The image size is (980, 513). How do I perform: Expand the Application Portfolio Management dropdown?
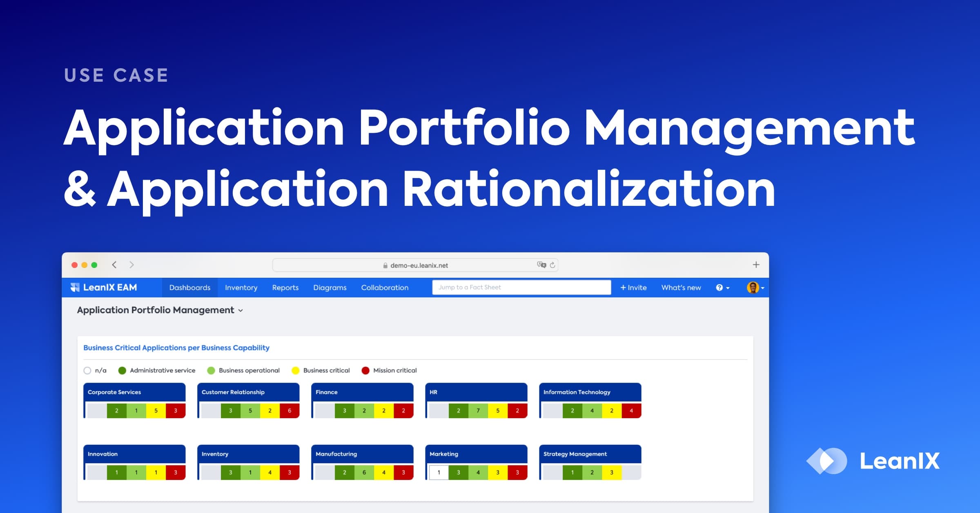tap(241, 310)
